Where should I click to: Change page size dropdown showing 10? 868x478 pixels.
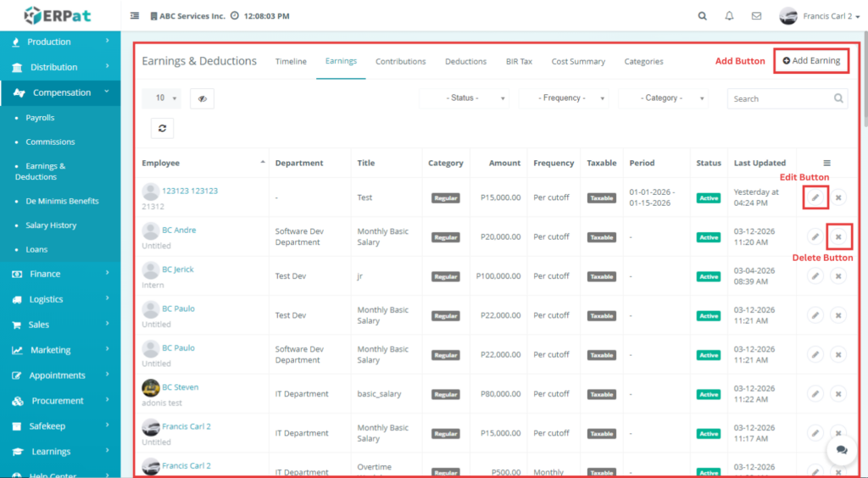[161, 98]
